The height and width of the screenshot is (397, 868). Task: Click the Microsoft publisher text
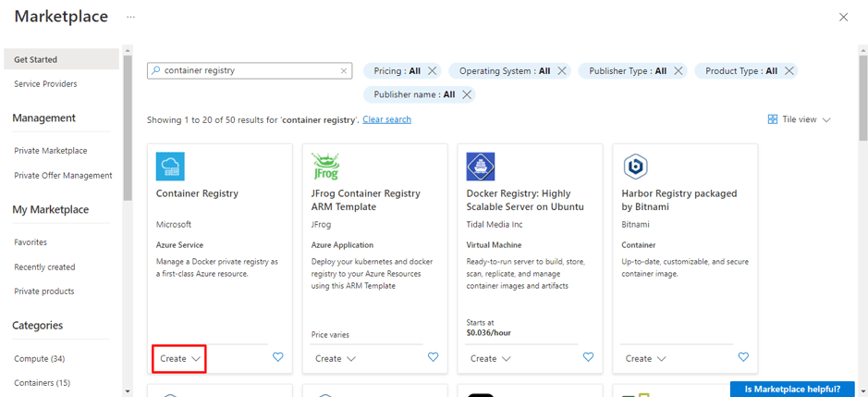[x=173, y=225]
